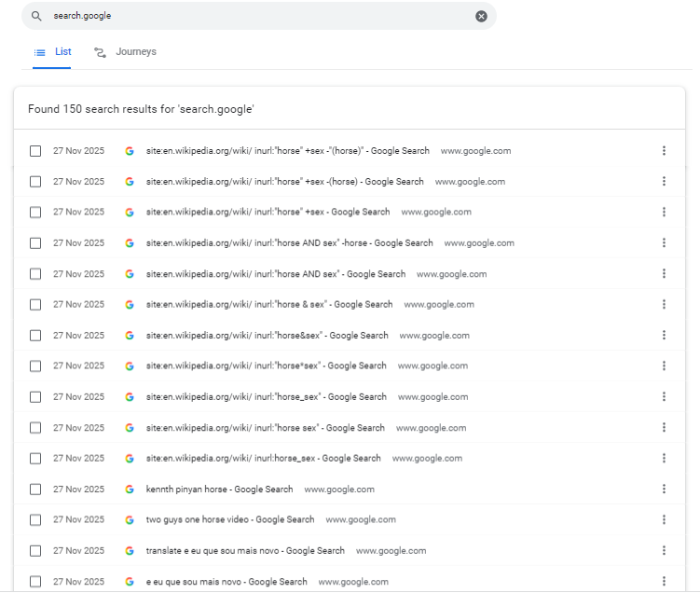Screen dimensions: 700x593
Task: Click Google favicon of 'horse & sex' entry
Action: point(130,305)
